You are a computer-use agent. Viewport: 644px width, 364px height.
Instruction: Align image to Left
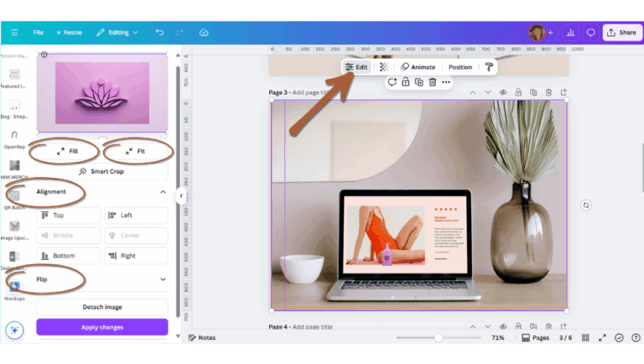[136, 216]
